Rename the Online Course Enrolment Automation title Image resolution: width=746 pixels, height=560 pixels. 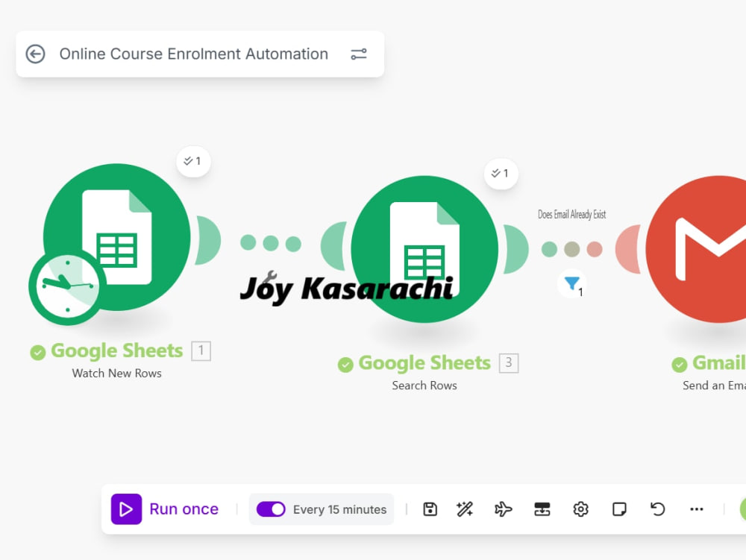[194, 54]
